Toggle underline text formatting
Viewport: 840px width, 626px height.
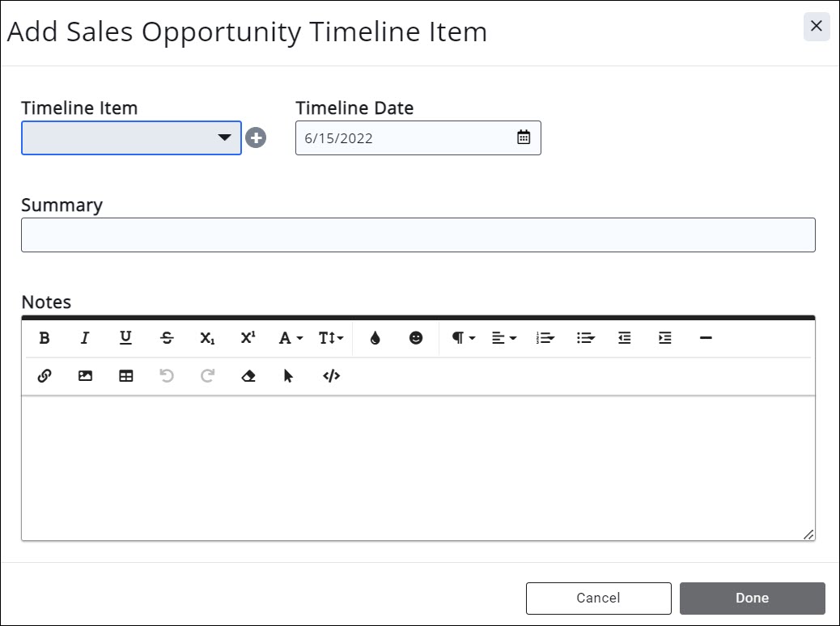(x=125, y=338)
